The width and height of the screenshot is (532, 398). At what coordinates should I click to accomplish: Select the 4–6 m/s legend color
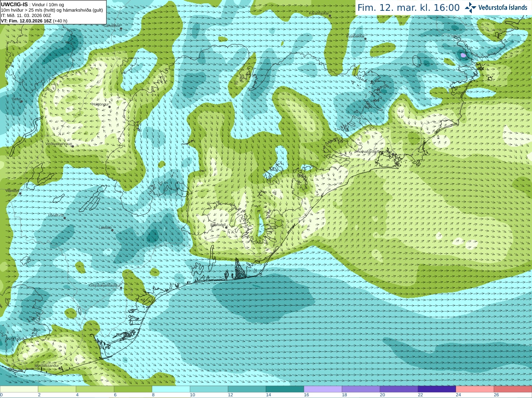click(x=95, y=389)
